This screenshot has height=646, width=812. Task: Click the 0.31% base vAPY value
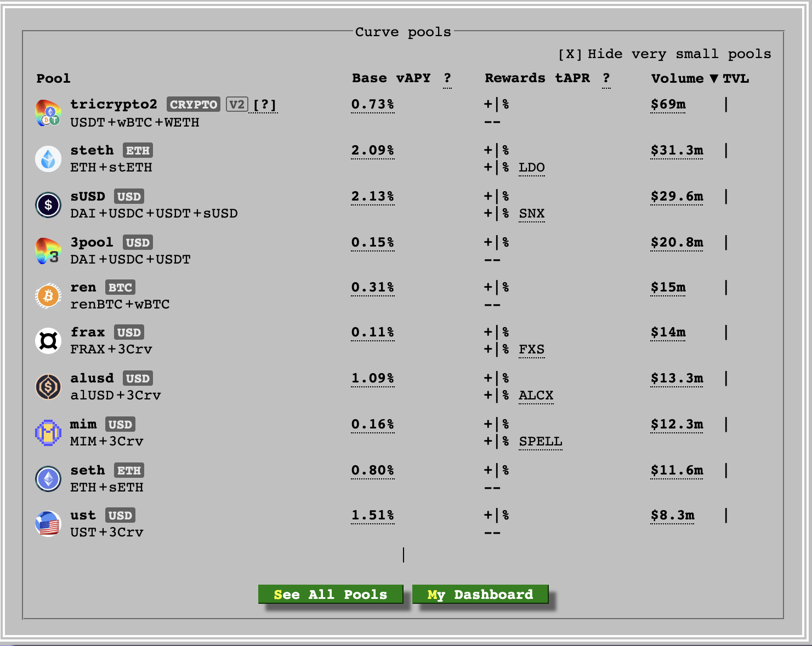[373, 287]
